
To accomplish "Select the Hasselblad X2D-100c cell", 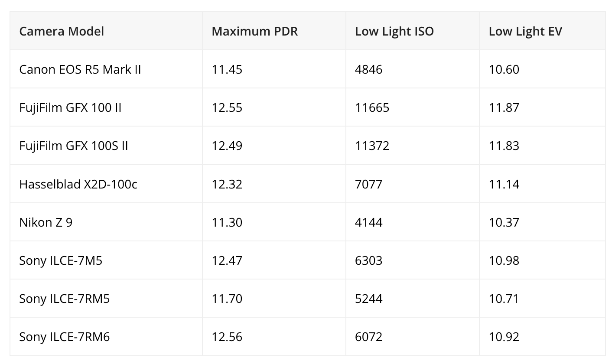I will pyautogui.click(x=106, y=184).
